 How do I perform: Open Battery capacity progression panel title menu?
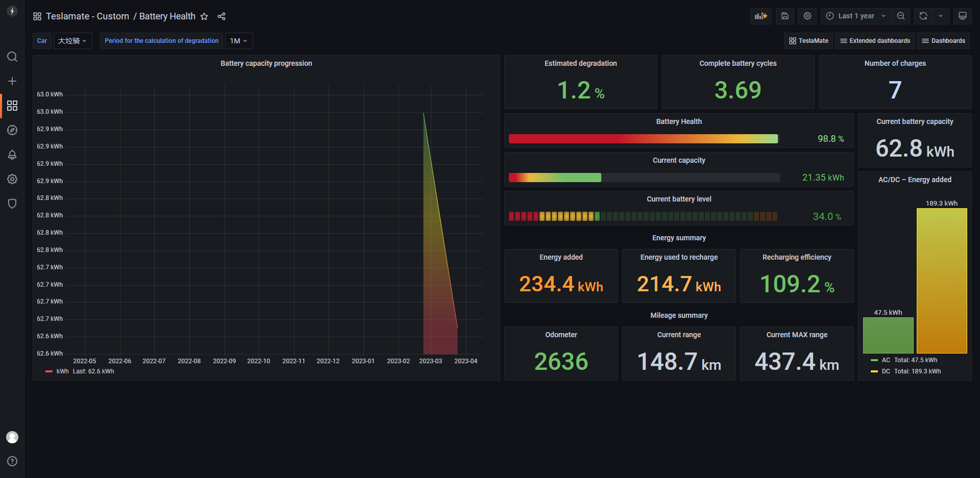coord(266,63)
